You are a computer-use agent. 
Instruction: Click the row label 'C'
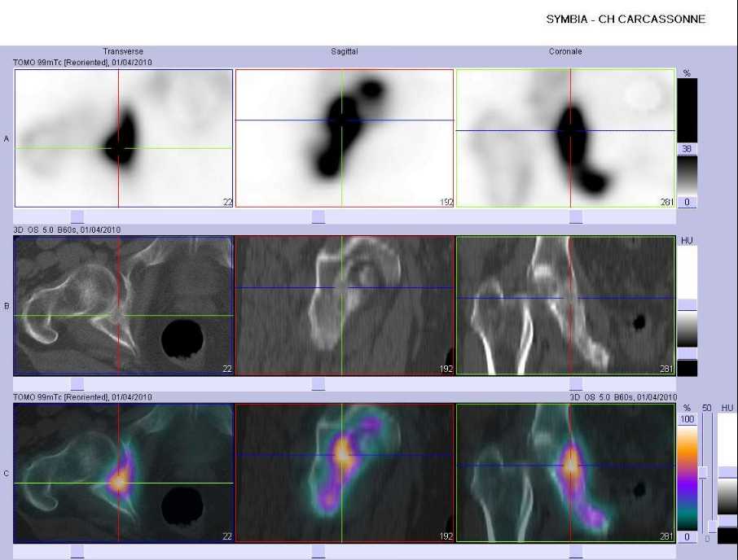[x=7, y=474]
